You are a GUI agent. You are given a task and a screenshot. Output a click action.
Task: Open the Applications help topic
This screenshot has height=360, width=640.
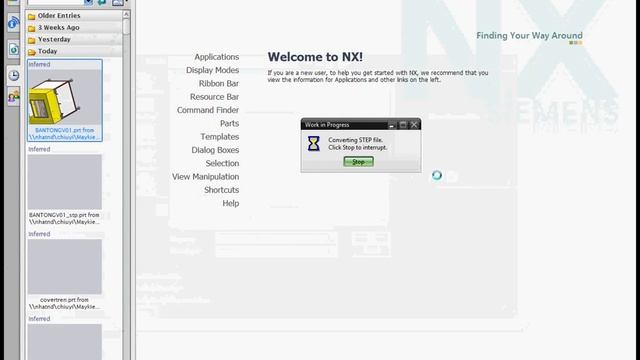coord(216,57)
